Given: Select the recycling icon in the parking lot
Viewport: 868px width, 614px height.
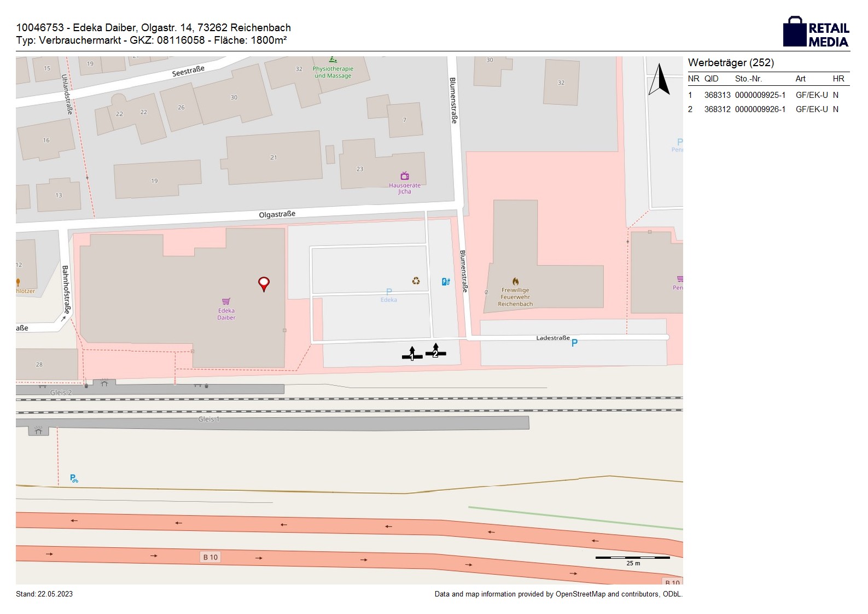Looking at the screenshot, I should coord(416,281).
